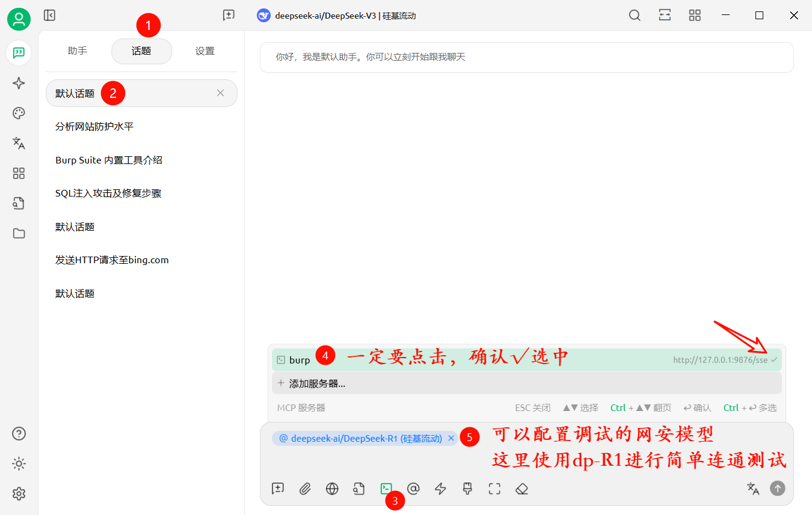Open topic 分析网站防护水平
The height and width of the screenshot is (515, 812).
click(x=141, y=127)
